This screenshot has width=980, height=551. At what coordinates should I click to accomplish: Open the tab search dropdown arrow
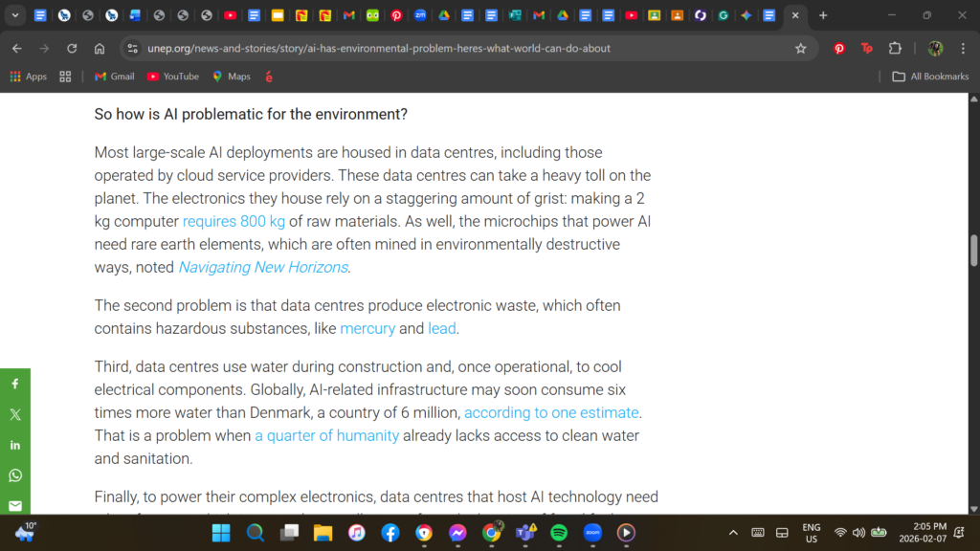(x=15, y=15)
